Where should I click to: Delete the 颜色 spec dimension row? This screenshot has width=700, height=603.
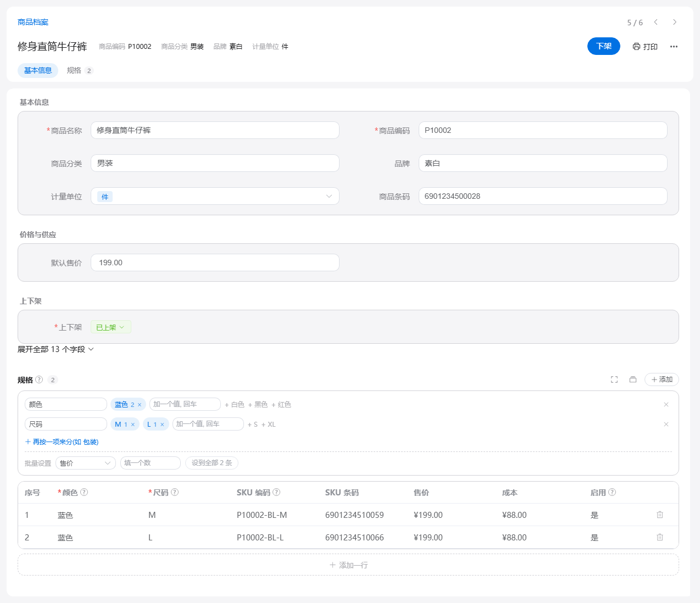coord(666,404)
